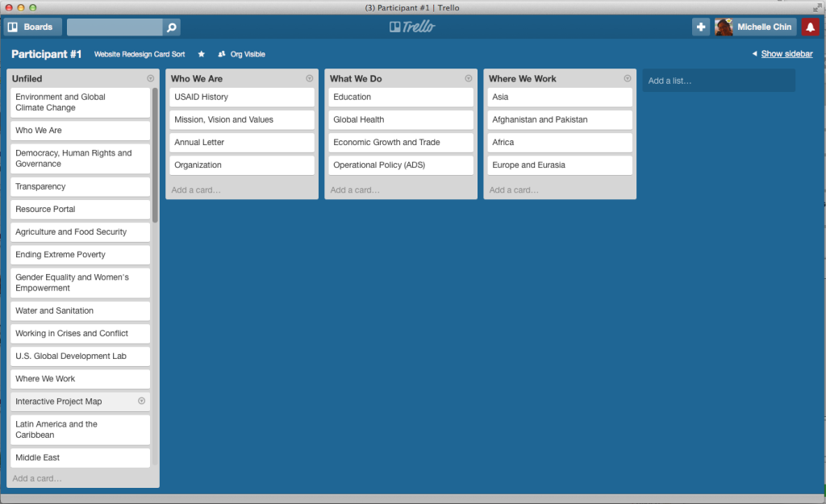Add a card to Unfiled list
This screenshot has height=504, width=826.
tap(37, 478)
